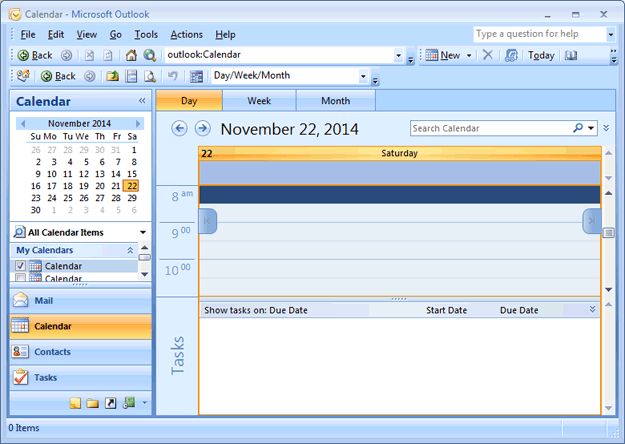The image size is (625, 444).
Task: Open the Edit menu
Action: pyautogui.click(x=56, y=35)
